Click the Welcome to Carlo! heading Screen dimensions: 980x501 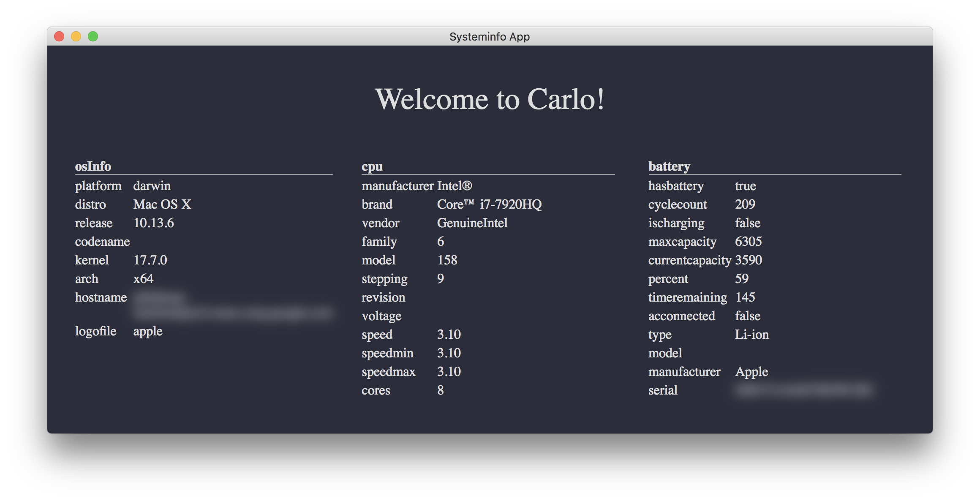coord(490,99)
